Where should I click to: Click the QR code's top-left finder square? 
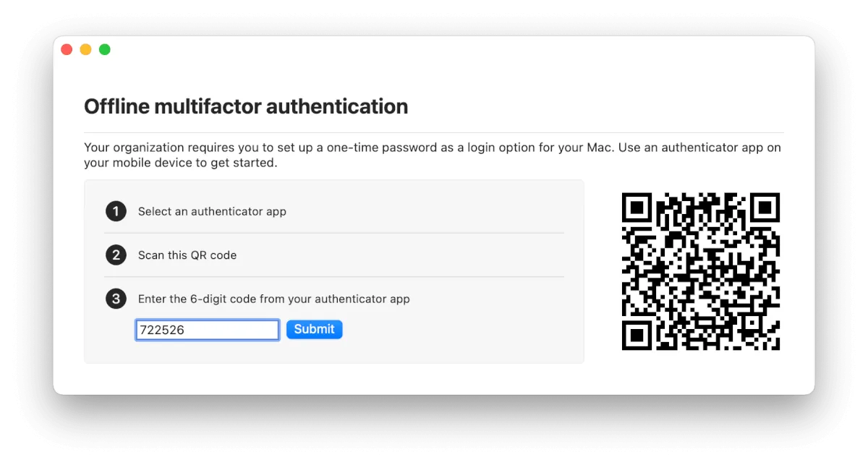pyautogui.click(x=637, y=208)
